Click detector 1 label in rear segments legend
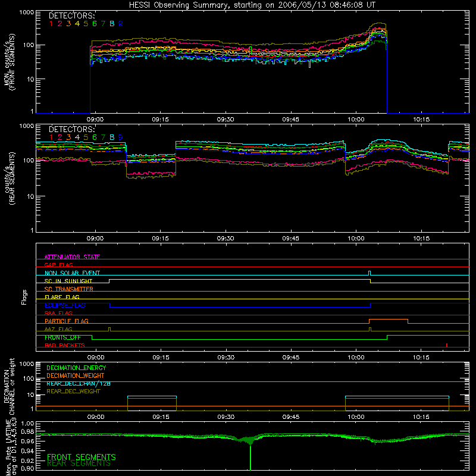 point(51,137)
